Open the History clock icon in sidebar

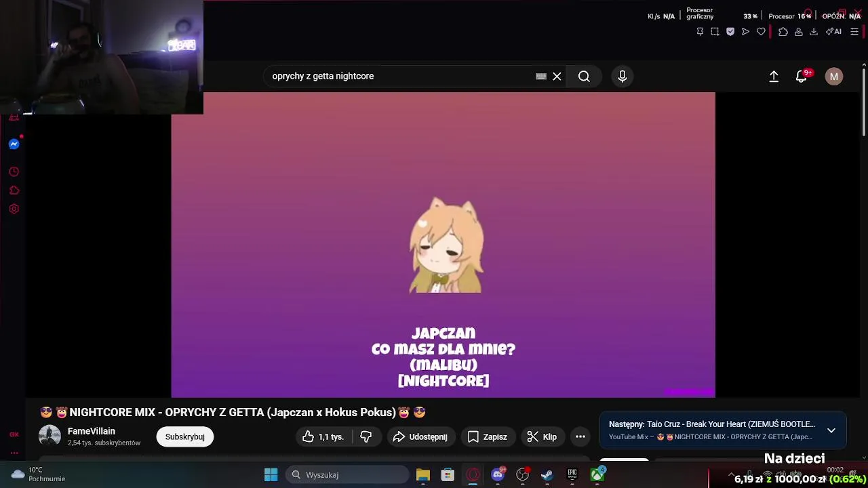(x=14, y=171)
